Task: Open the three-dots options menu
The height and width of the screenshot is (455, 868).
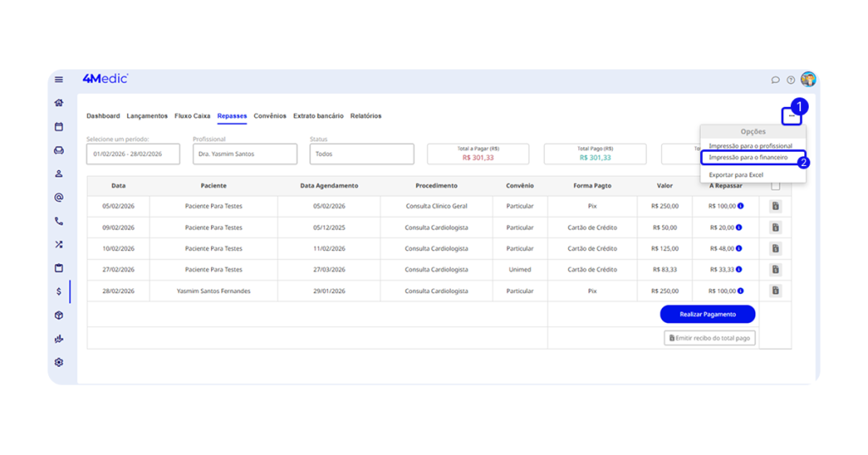Action: pos(791,116)
